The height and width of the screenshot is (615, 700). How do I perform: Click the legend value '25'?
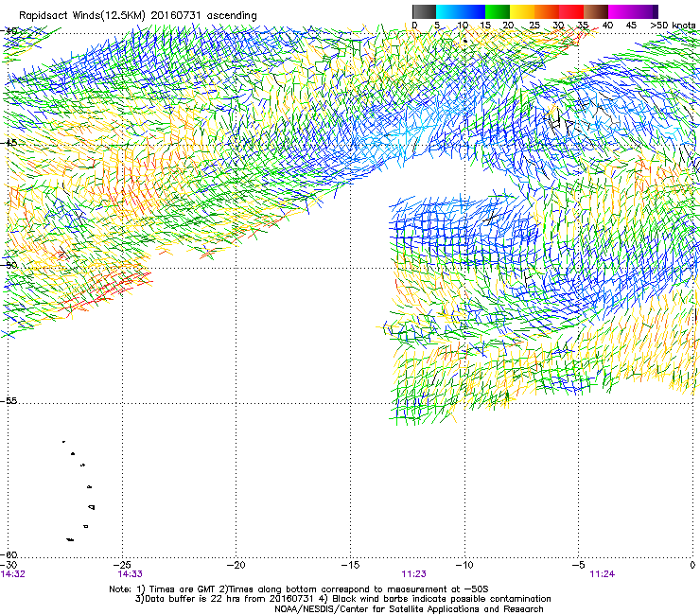point(534,26)
